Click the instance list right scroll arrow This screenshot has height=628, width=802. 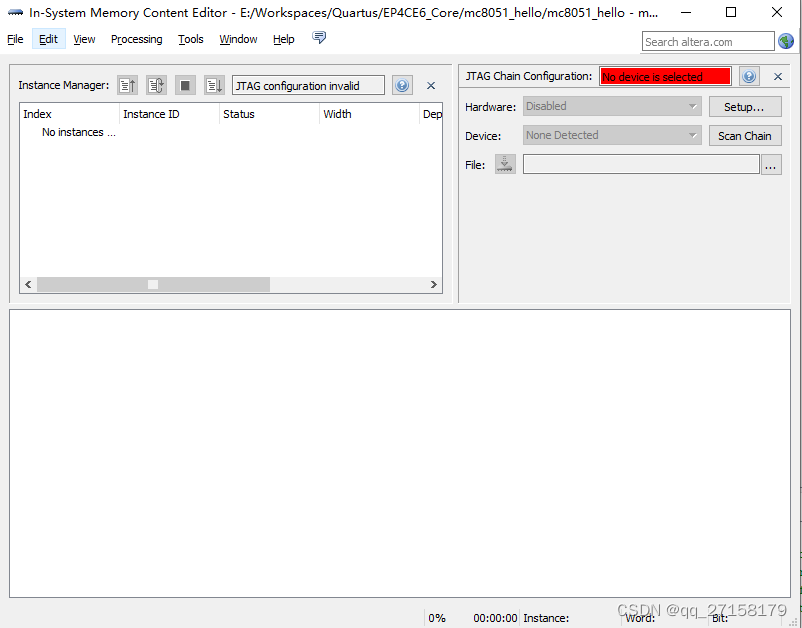pos(433,284)
